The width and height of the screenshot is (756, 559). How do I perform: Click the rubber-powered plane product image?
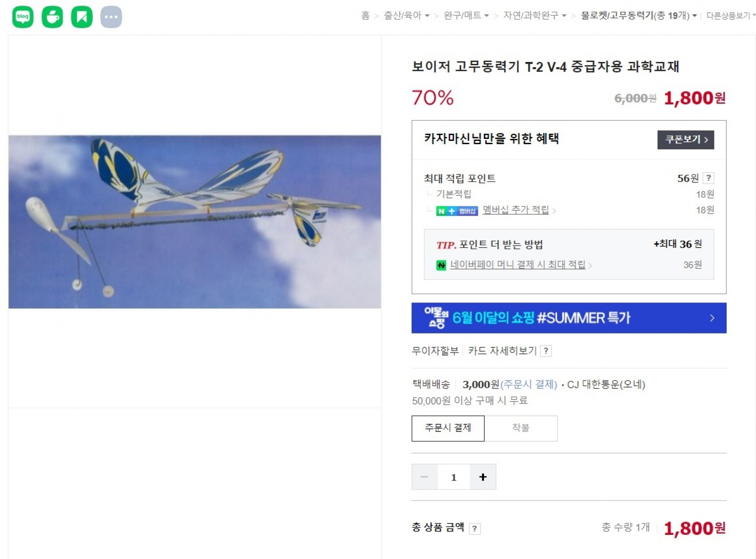pos(195,222)
